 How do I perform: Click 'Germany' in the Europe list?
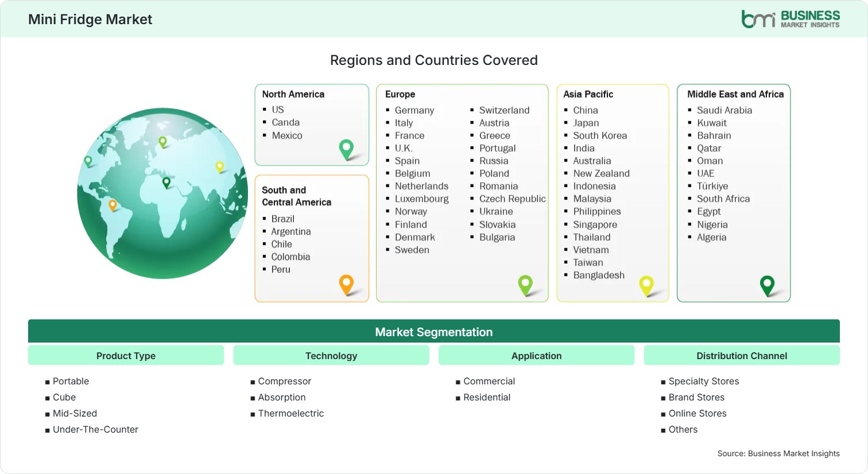(414, 110)
